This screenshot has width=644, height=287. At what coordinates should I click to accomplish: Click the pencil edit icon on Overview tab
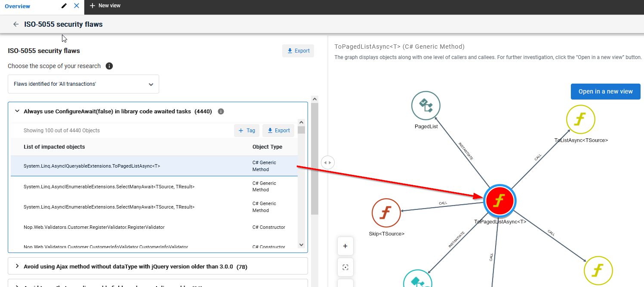tap(64, 6)
